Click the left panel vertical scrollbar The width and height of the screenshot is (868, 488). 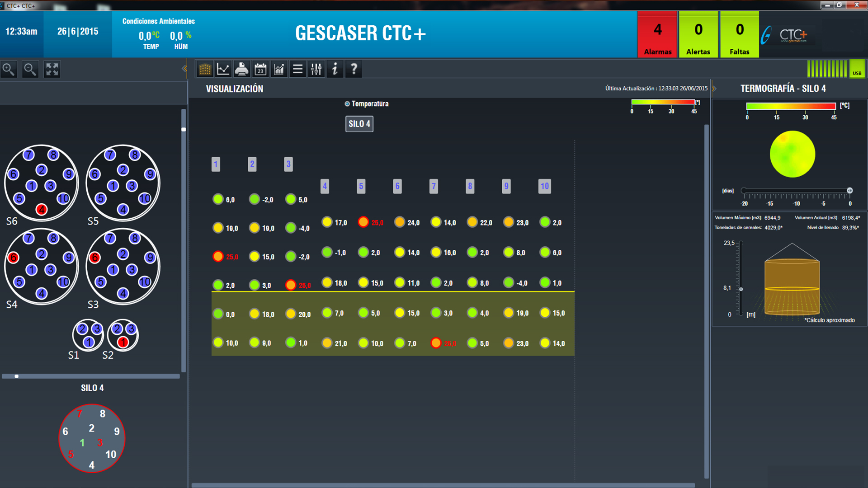(184, 239)
